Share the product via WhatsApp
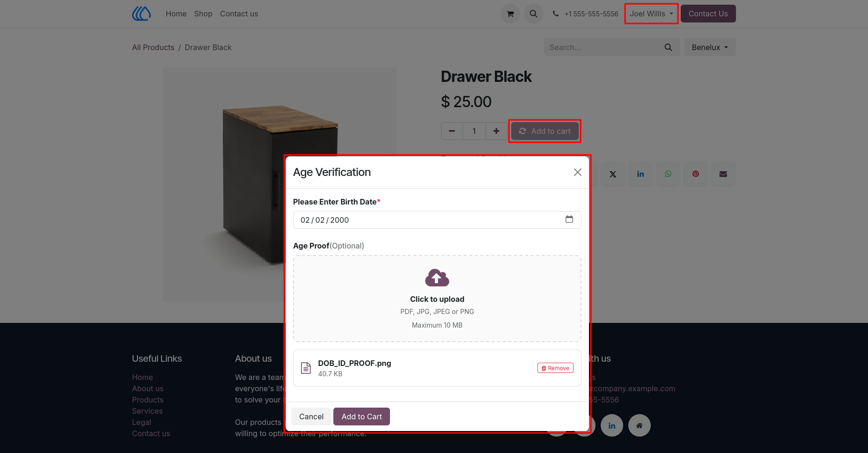 (x=668, y=174)
